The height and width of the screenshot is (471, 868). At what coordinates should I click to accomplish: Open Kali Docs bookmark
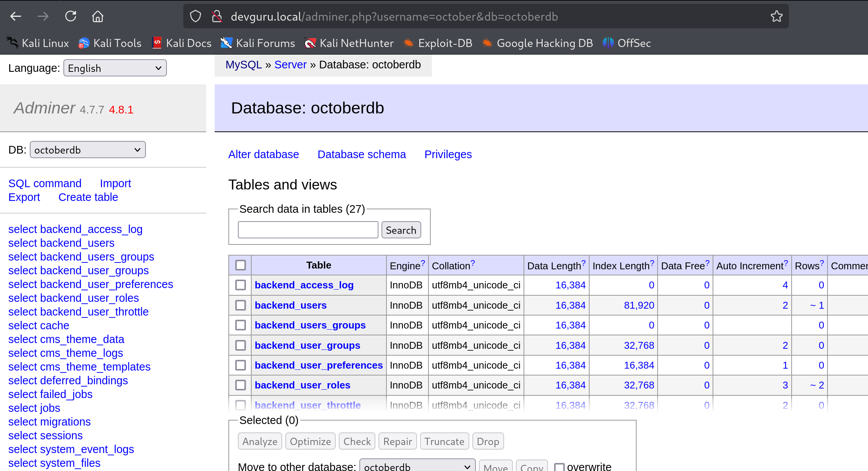click(182, 43)
